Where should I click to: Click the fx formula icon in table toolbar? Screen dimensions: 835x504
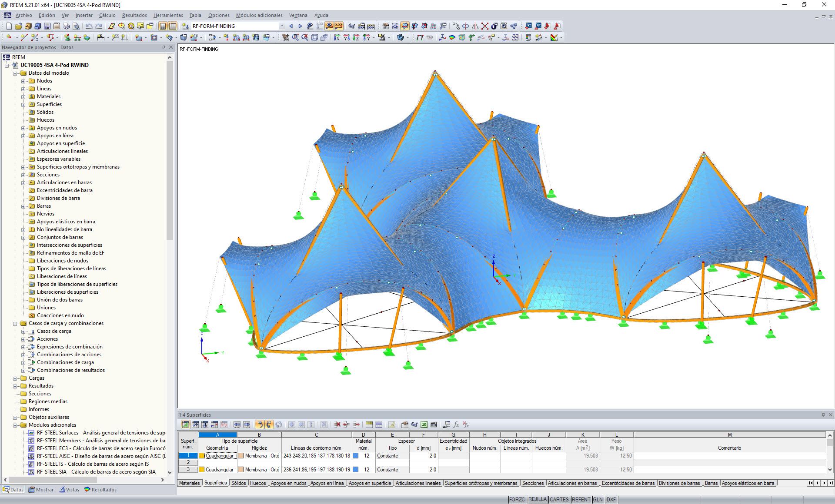pos(456,424)
